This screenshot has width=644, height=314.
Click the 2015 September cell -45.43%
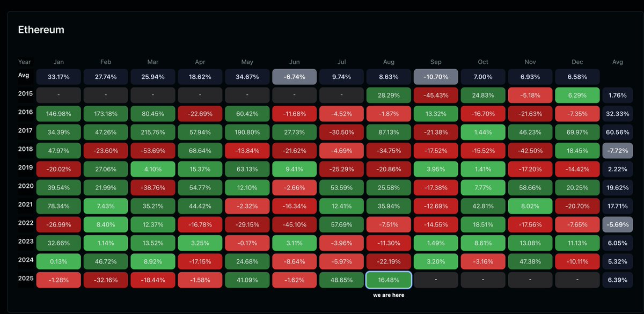436,96
